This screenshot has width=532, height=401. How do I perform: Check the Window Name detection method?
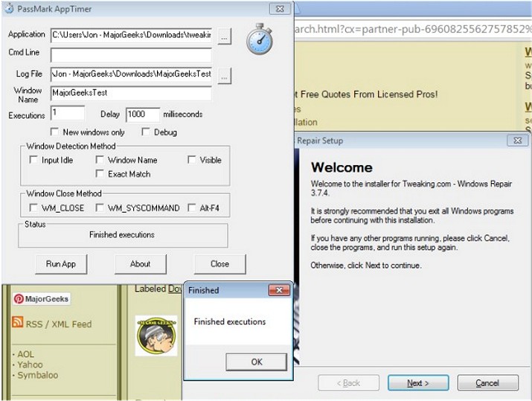100,159
